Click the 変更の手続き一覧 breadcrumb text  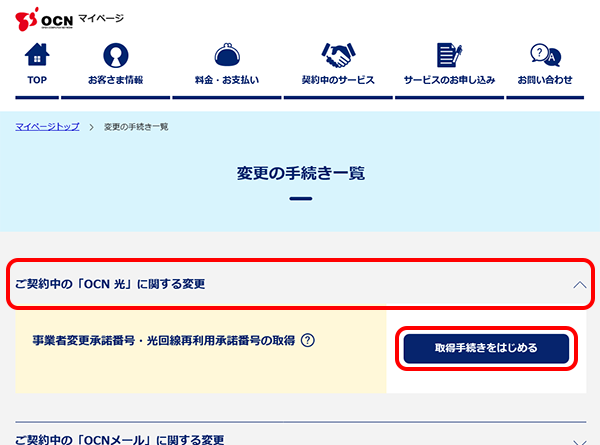tap(136, 127)
